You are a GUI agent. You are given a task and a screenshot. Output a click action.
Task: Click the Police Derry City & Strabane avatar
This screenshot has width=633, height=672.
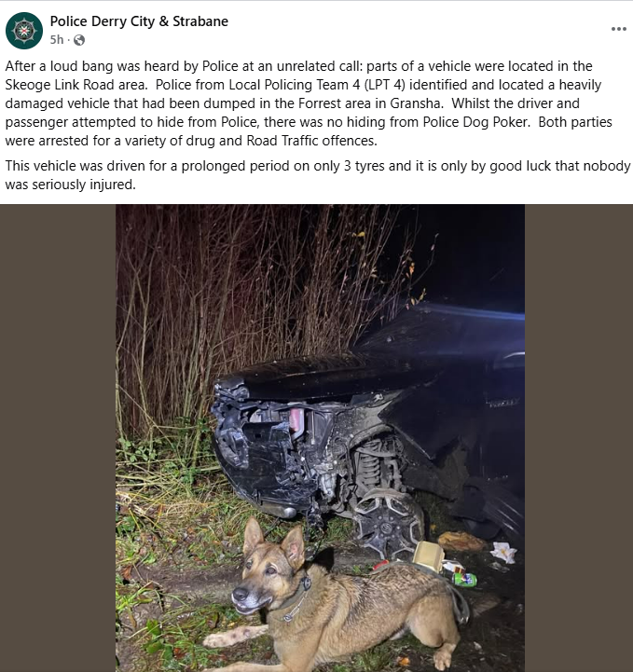click(24, 31)
